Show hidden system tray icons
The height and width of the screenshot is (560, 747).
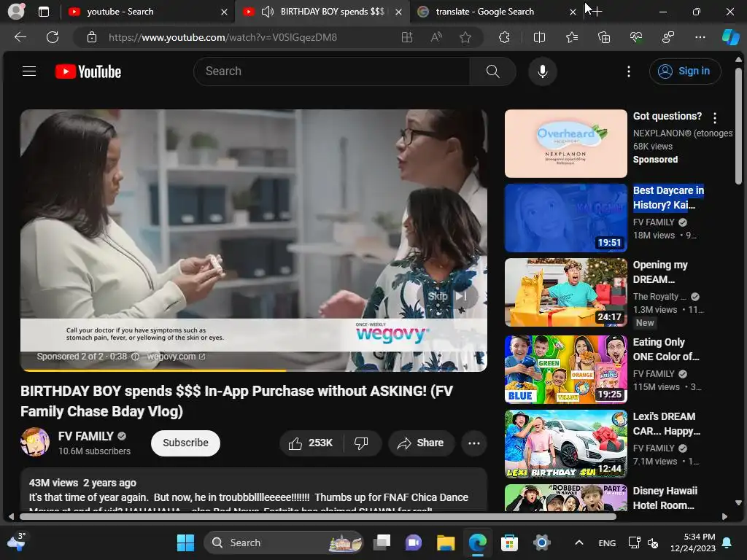pyautogui.click(x=578, y=542)
